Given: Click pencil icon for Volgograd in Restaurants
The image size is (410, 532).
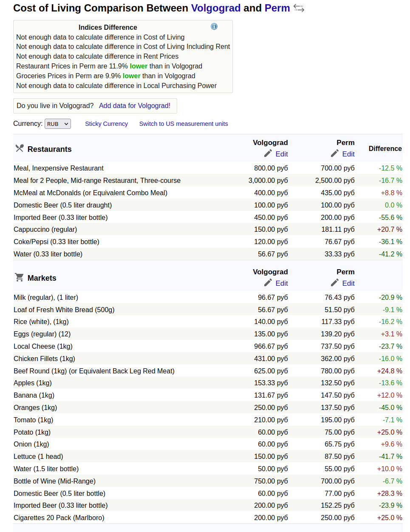Looking at the screenshot, I should coord(268,154).
